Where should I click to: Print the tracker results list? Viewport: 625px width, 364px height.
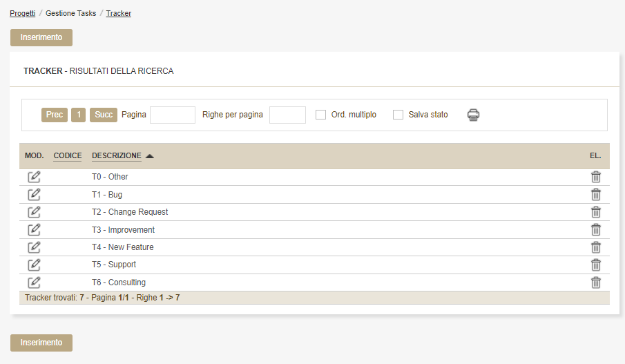473,115
